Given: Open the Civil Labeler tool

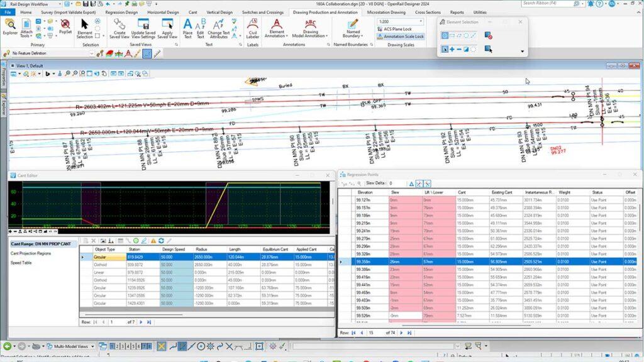Looking at the screenshot, I should 253,29.
